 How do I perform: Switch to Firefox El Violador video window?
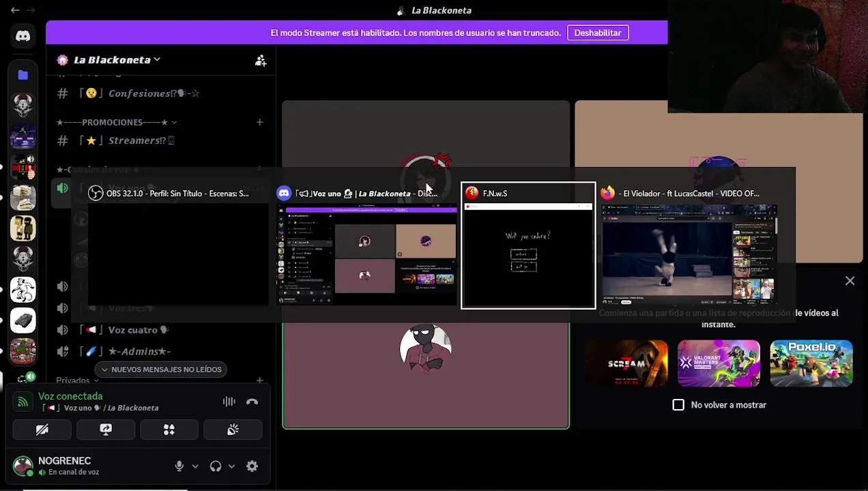(x=689, y=245)
